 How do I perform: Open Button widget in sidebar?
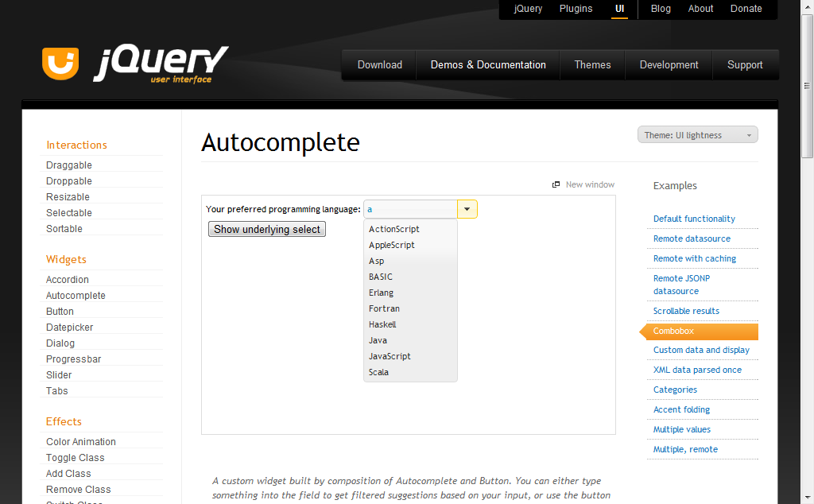tap(60, 312)
